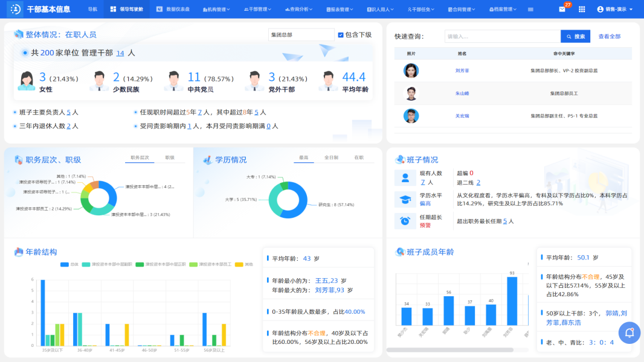The width and height of the screenshot is (644, 362).
Task: Click the magnifier icon in 搜索 button
Action: (x=568, y=37)
